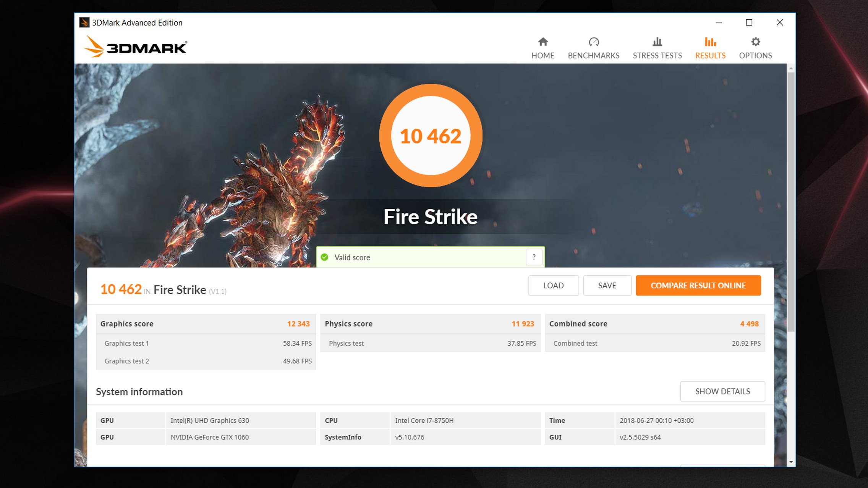
Task: Switch to the BENCHMARKS tab label
Action: click(593, 56)
